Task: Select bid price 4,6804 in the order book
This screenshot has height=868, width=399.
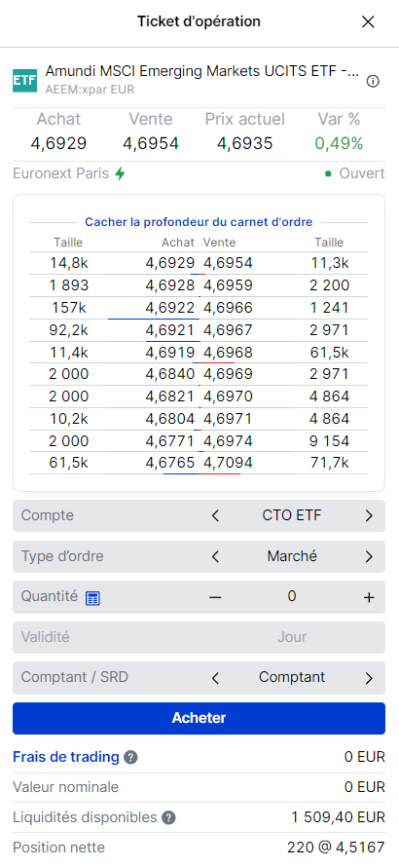Action: [x=170, y=419]
